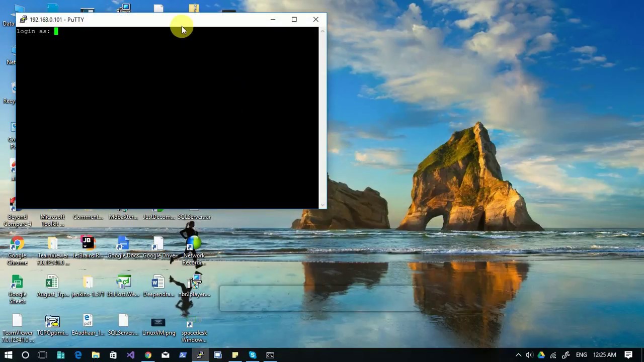Launch Microsoft Edge from the taskbar
The width and height of the screenshot is (644, 362).
coord(78,355)
